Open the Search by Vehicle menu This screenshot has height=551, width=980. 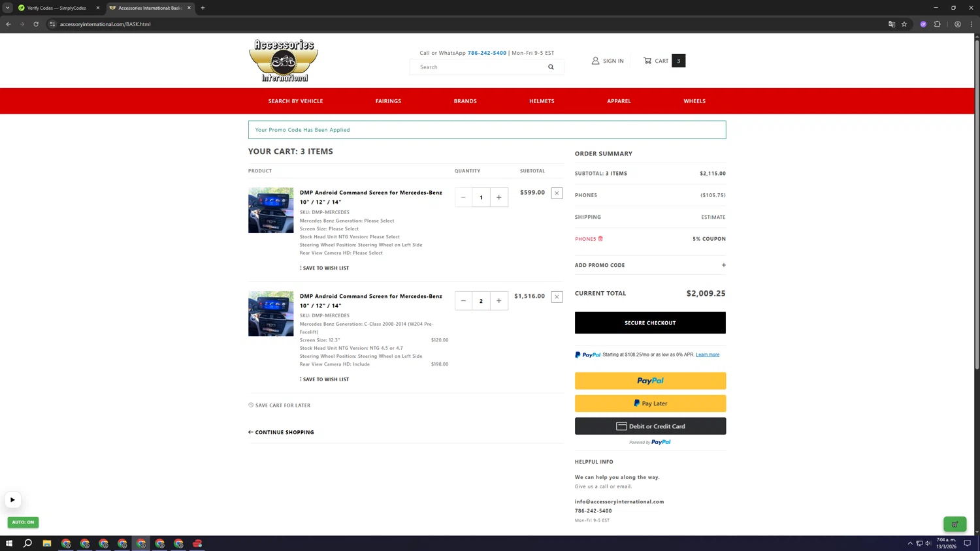click(295, 101)
